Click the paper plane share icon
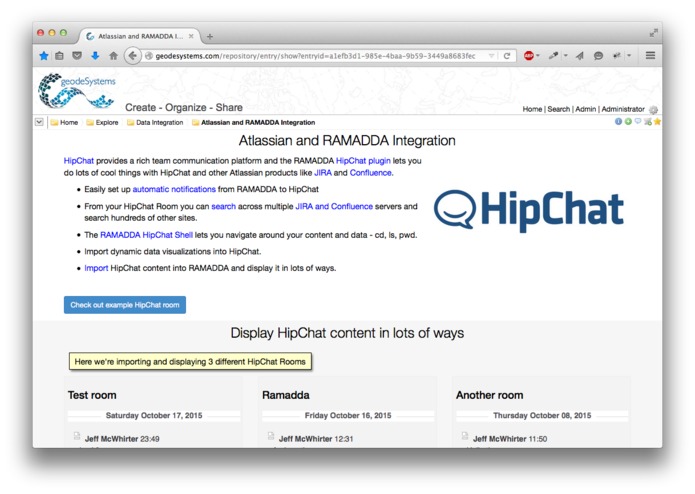Viewport: 695px width, 494px height. pos(580,56)
